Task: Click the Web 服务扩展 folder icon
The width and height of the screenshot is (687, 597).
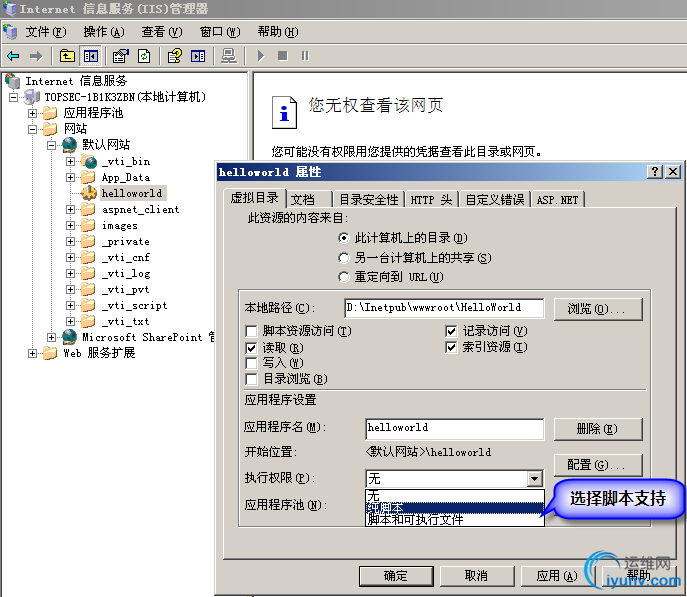Action: coord(50,353)
